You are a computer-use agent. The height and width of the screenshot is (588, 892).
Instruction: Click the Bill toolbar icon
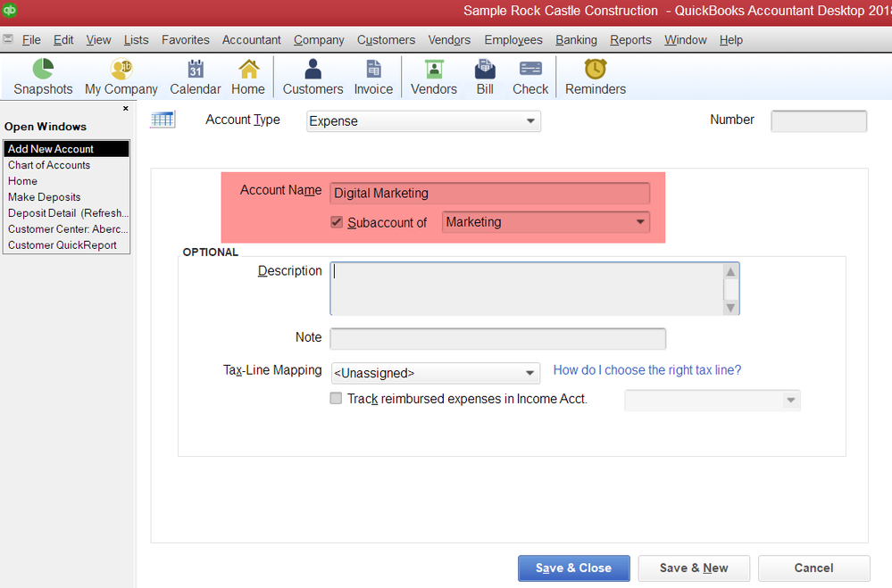[485, 78]
